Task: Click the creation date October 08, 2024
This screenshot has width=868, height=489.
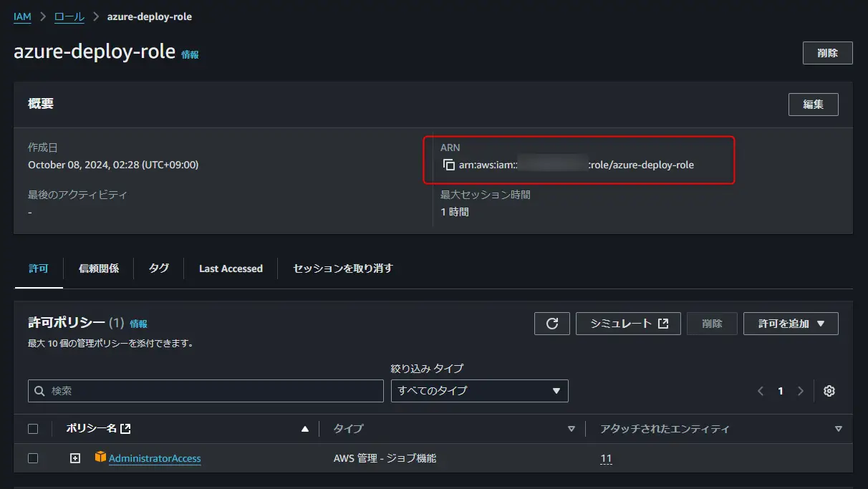Action: (113, 165)
